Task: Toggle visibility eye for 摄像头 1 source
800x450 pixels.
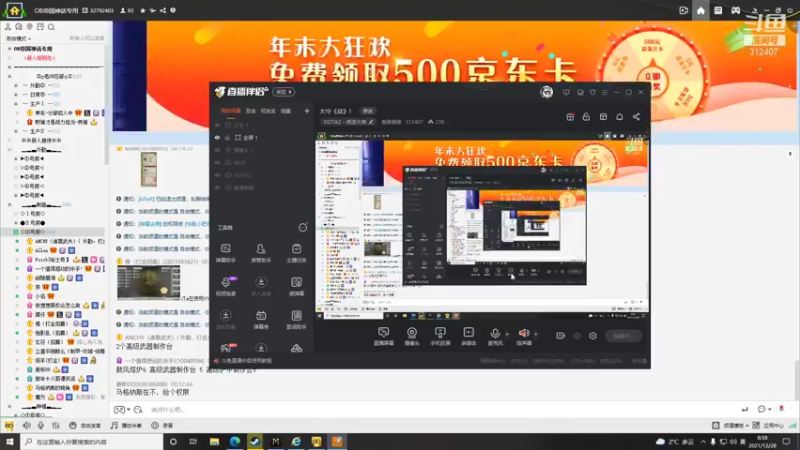Action: click(217, 150)
